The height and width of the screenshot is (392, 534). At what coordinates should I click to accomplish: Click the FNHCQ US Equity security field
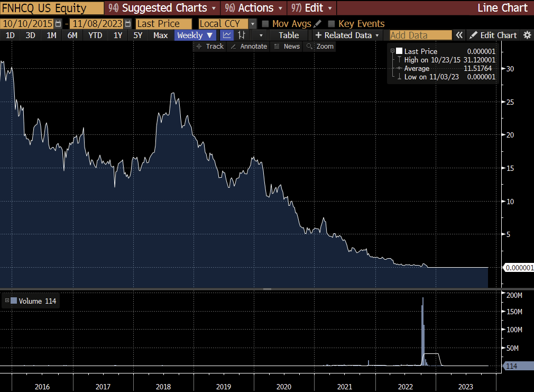(x=52, y=8)
